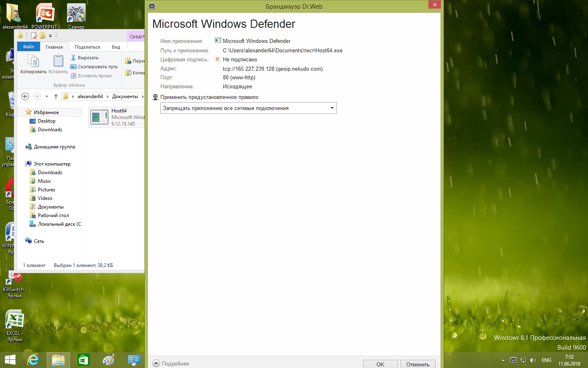This screenshot has height=368, width=588.
Task: Open Internet Explorer from the taskbar
Action: click(x=33, y=360)
